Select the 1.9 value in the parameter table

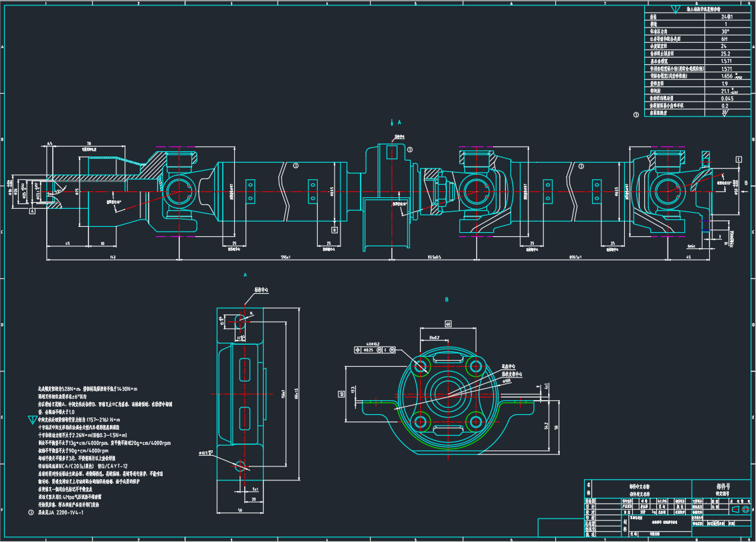coord(724,84)
